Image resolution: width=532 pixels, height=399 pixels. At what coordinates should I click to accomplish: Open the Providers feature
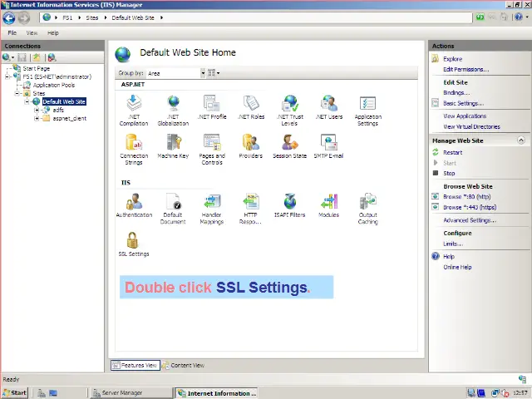[251, 146]
